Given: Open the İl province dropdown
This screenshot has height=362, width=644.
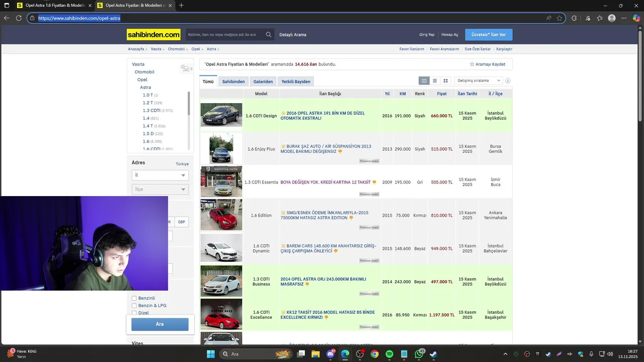Looking at the screenshot, I should [x=160, y=175].
